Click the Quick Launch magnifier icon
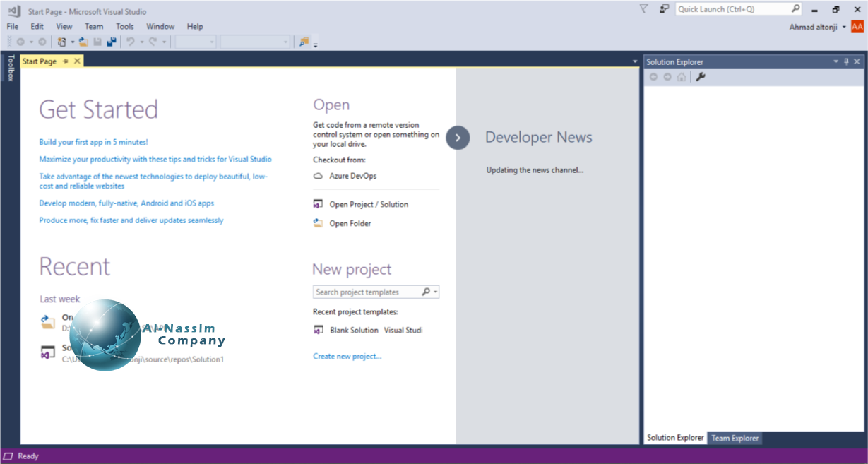 coord(795,9)
